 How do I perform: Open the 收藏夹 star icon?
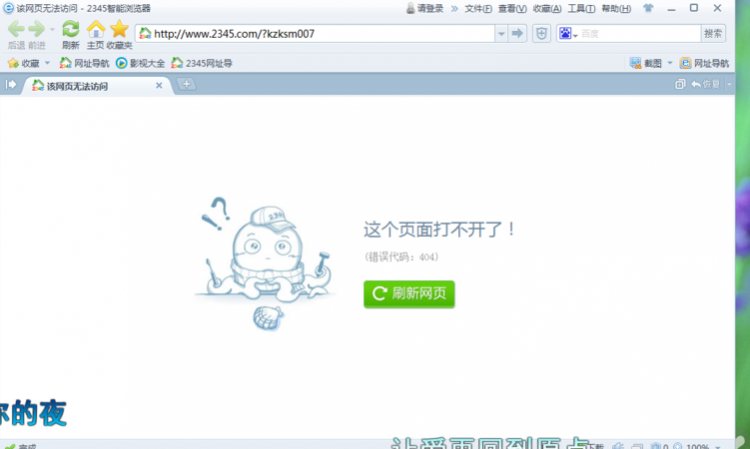pyautogui.click(x=119, y=30)
